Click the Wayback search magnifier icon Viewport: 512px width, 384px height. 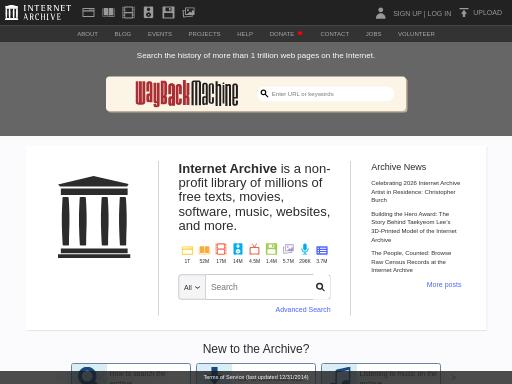click(x=264, y=94)
